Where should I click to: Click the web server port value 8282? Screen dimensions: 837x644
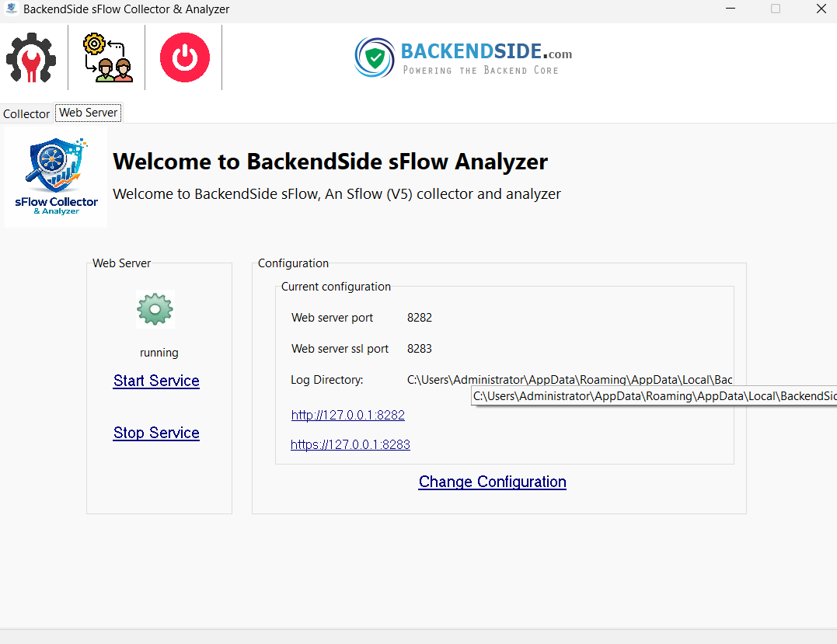point(420,318)
